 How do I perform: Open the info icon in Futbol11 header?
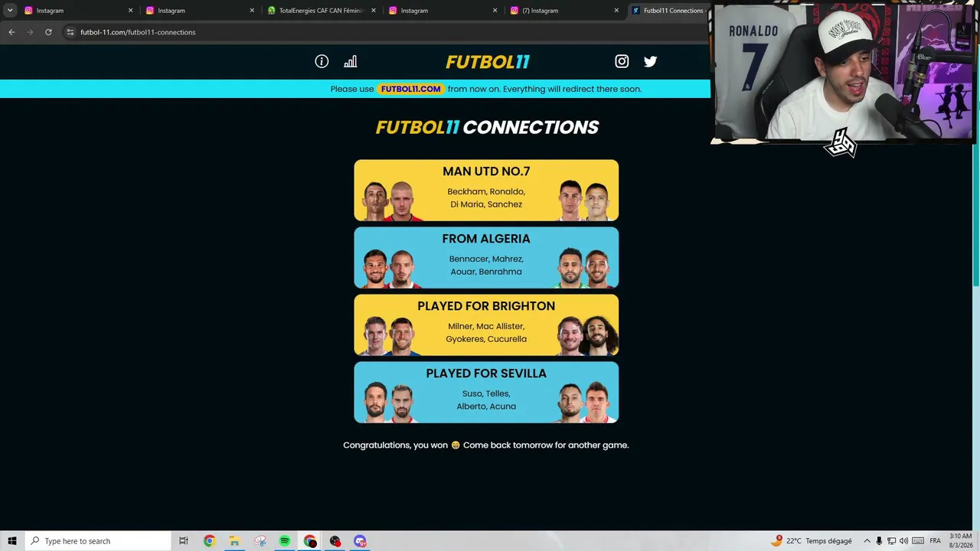tap(322, 61)
